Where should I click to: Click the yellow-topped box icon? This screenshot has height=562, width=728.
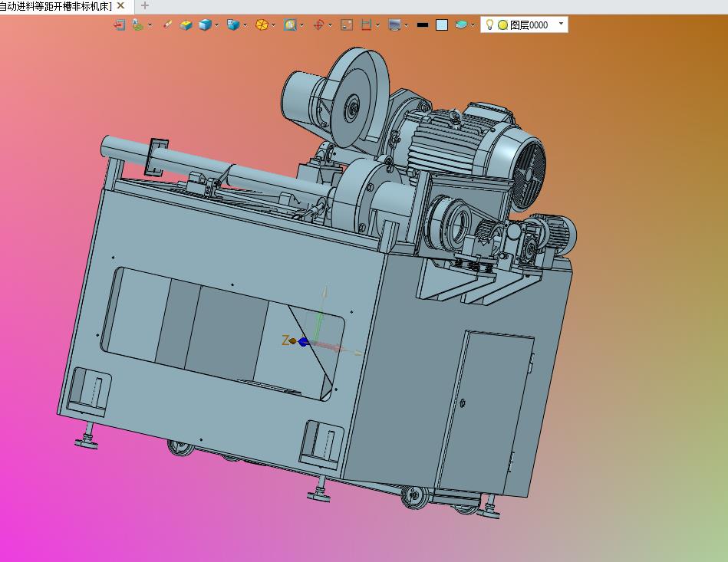tap(186, 25)
